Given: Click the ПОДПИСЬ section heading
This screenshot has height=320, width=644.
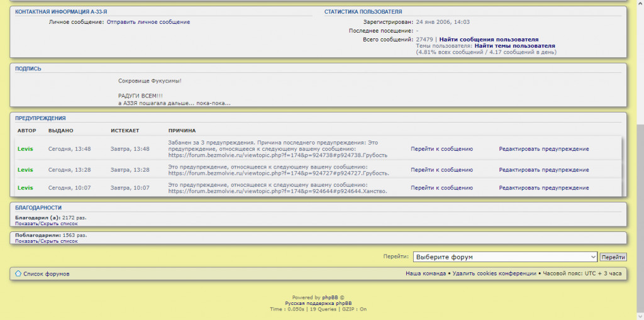Looking at the screenshot, I should 28,69.
